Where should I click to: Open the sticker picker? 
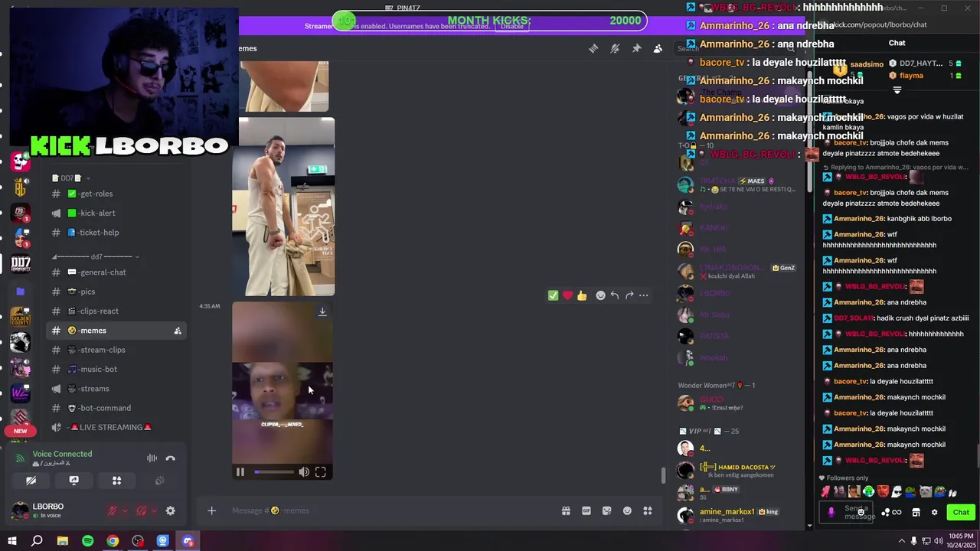tap(607, 510)
